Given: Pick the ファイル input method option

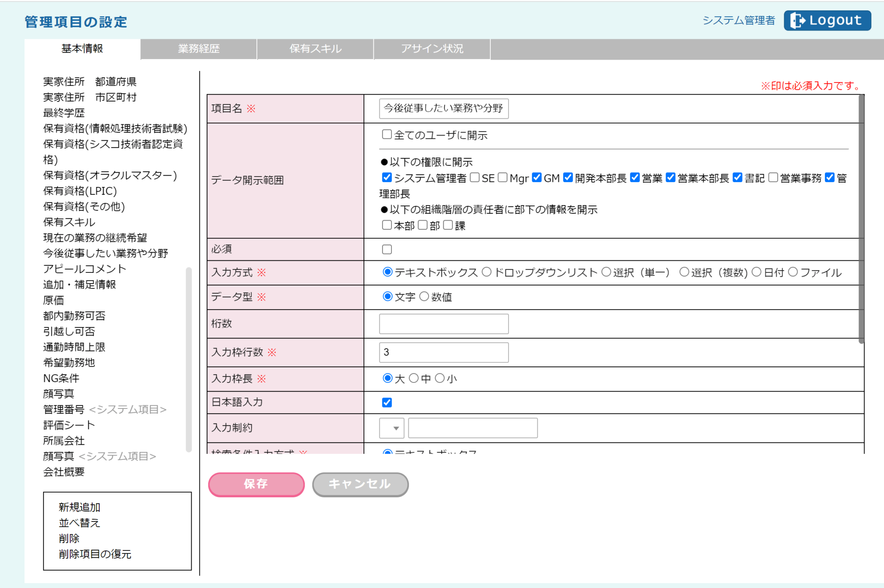Looking at the screenshot, I should (793, 272).
